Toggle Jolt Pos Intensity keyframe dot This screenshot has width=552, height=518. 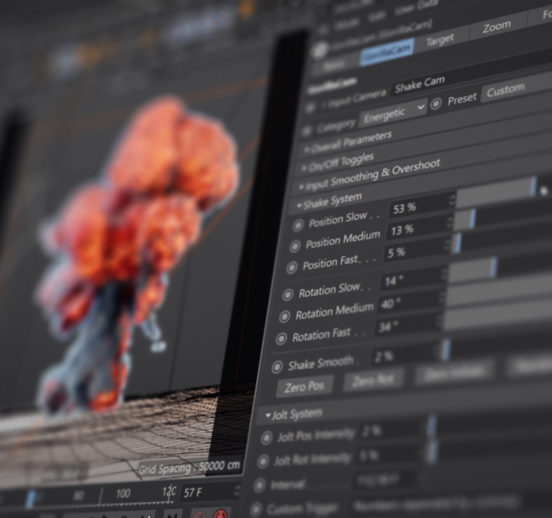pyautogui.click(x=266, y=438)
